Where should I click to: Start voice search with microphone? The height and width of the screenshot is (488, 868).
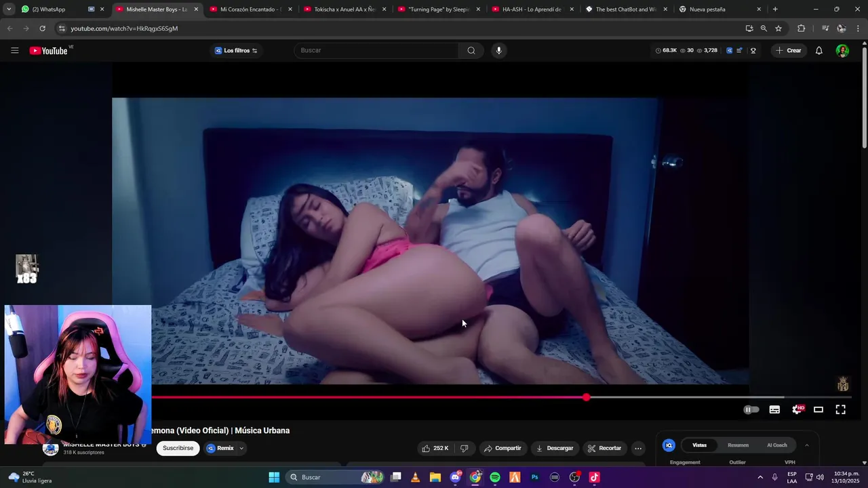pos(499,50)
